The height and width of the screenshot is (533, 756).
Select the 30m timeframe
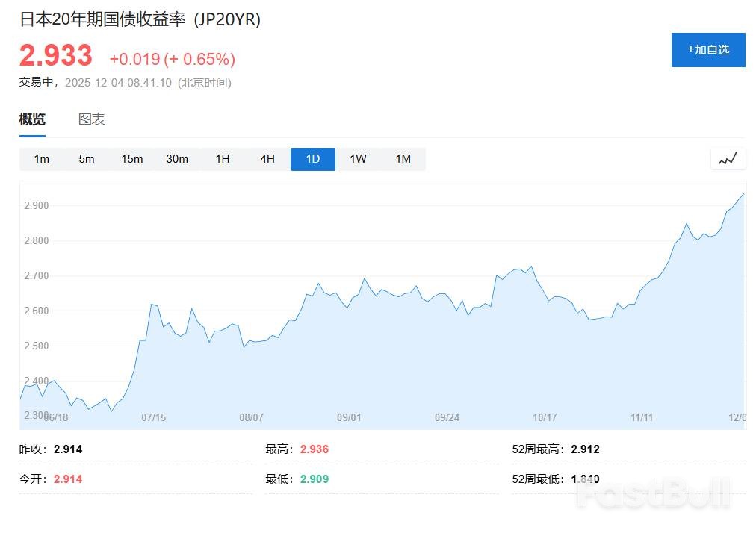click(177, 158)
